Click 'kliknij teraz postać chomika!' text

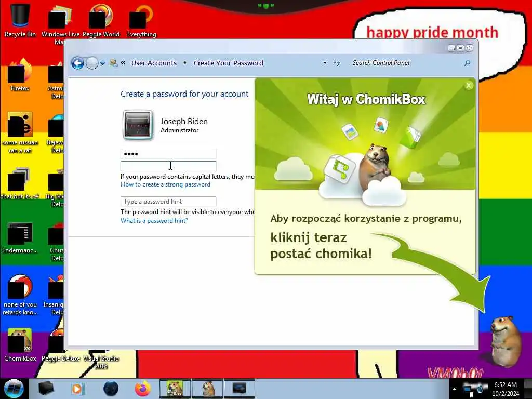tap(321, 246)
